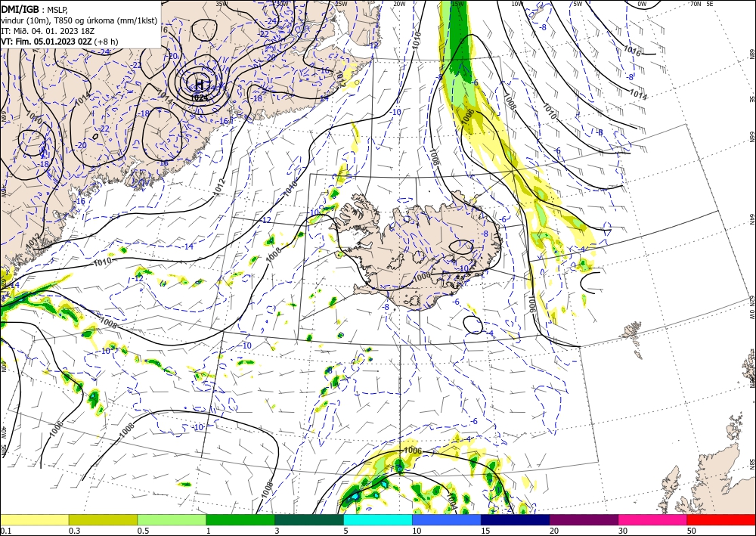Click the olive 0.3–0.5 legend color band

click(x=103, y=519)
